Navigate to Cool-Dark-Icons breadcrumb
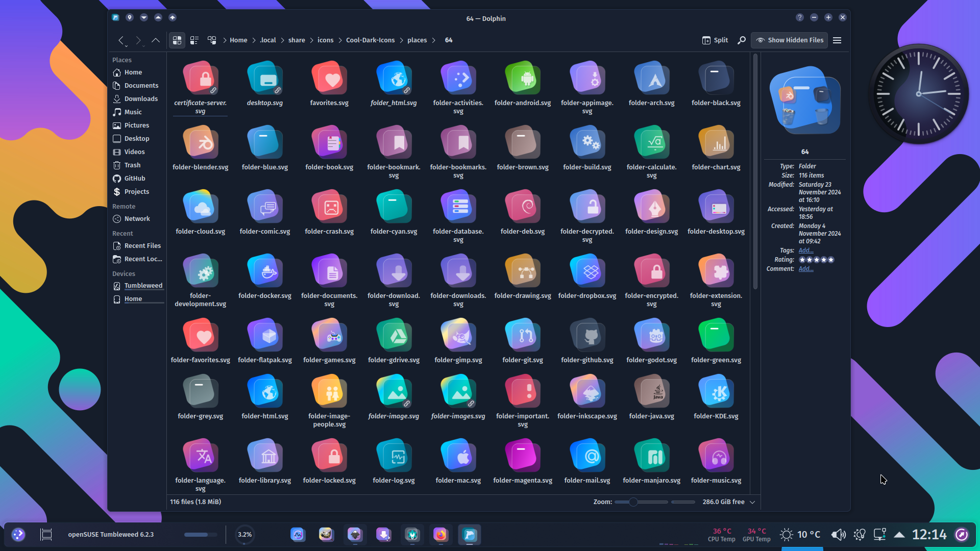 [370, 40]
